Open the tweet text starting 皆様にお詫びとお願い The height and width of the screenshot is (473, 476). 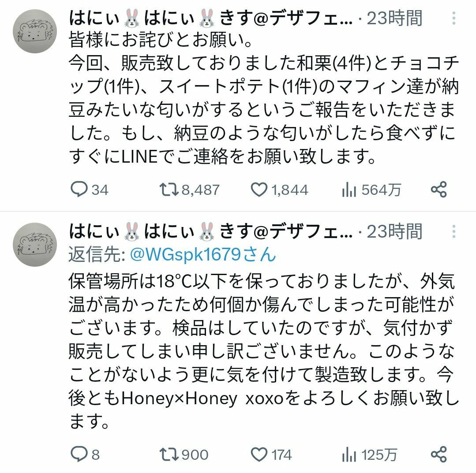coord(263,98)
